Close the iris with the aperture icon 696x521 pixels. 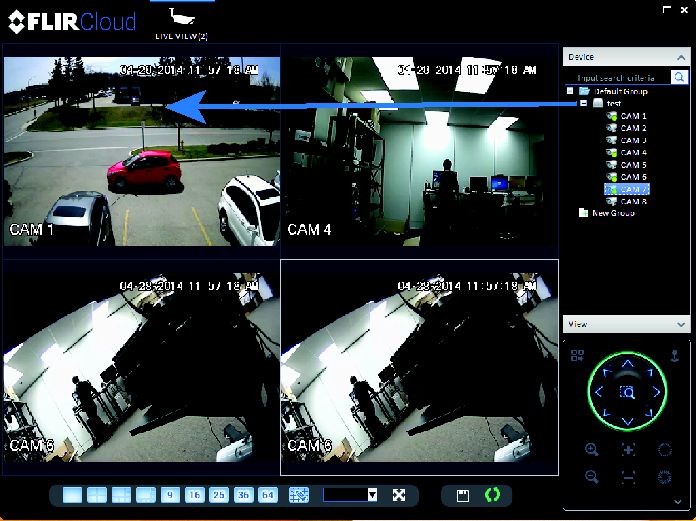coord(664,477)
